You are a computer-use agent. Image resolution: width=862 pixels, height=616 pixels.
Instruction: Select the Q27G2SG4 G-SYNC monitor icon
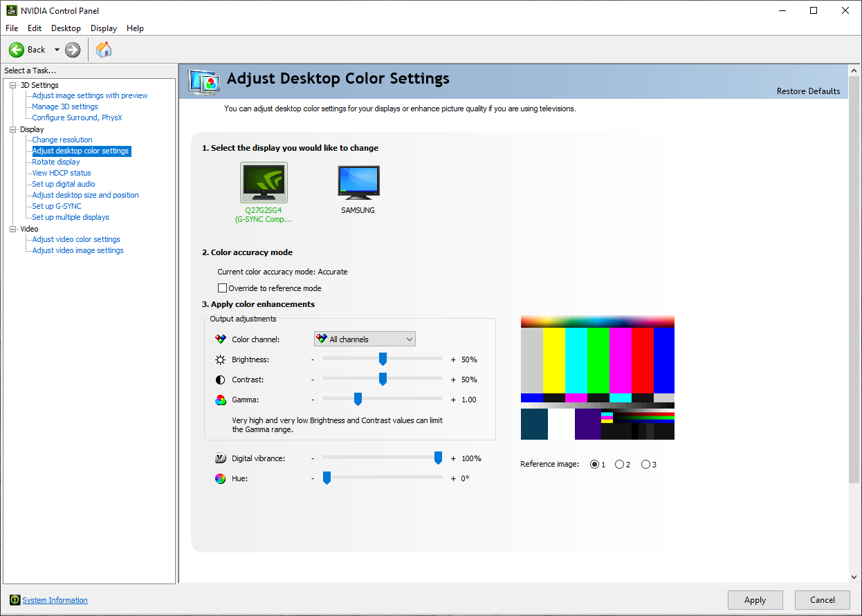(x=264, y=183)
